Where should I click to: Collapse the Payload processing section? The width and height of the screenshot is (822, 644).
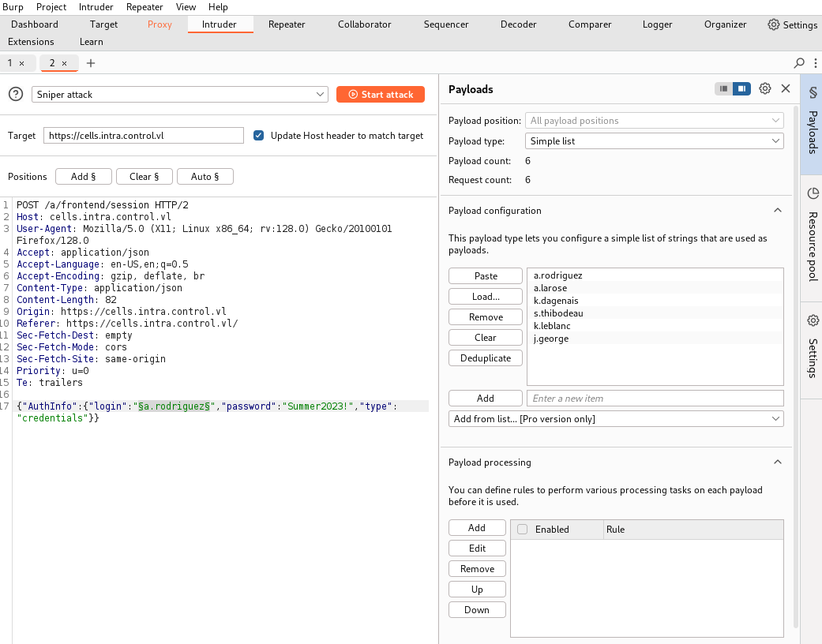[778, 462]
